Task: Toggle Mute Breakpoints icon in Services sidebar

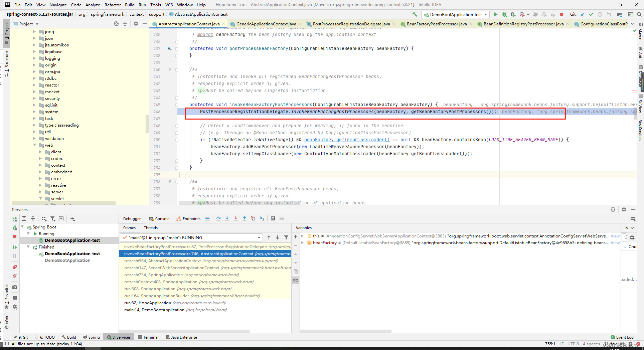Action: pos(15,276)
